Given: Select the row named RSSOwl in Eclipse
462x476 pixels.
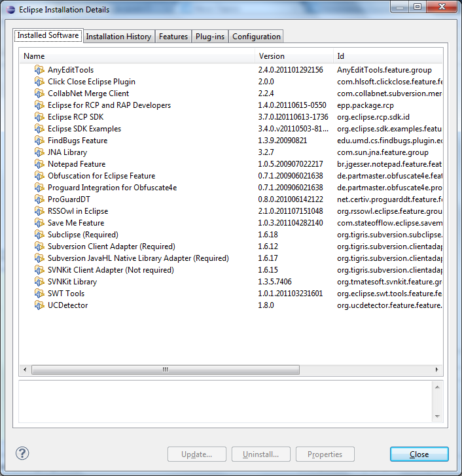Looking at the screenshot, I should coord(78,211).
